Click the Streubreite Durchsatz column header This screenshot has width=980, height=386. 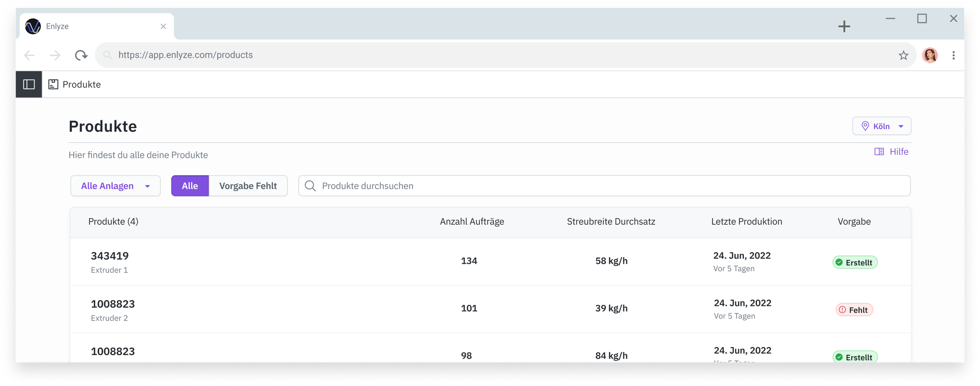coord(611,222)
